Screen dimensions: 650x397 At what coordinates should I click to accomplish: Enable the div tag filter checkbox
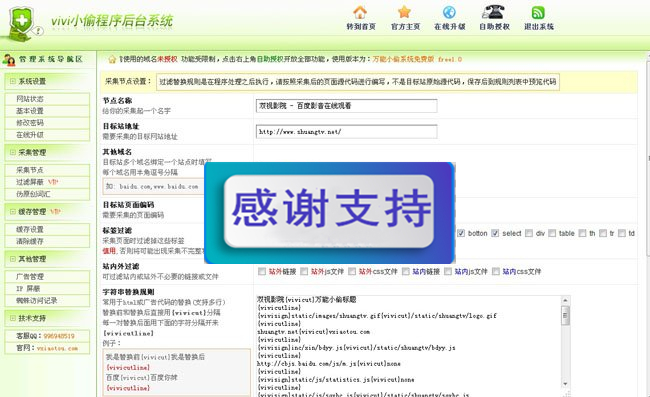(529, 233)
